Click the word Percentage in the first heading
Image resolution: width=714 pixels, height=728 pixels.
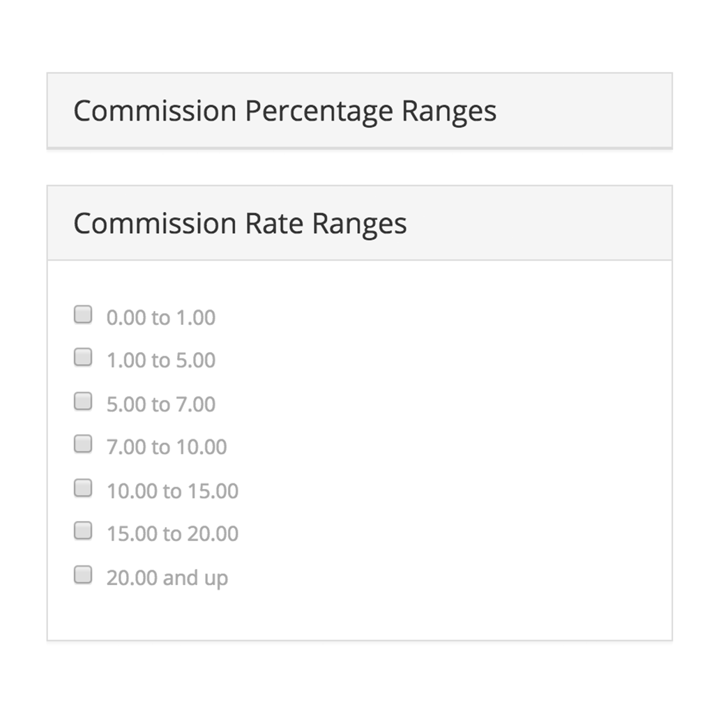tap(319, 112)
